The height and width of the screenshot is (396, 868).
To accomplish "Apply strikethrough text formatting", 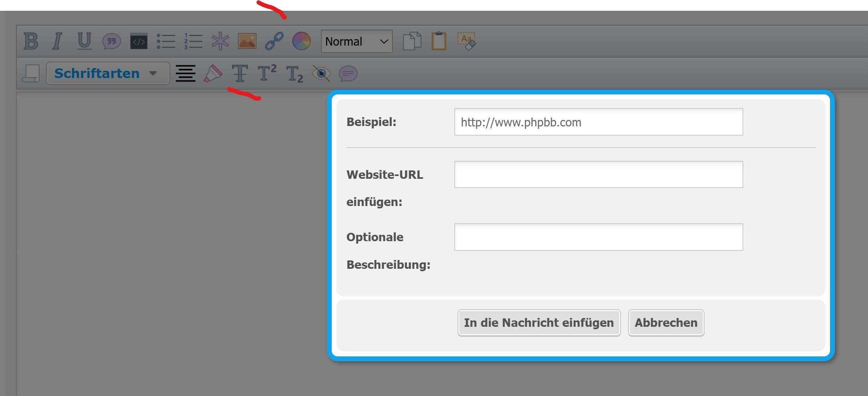I will pyautogui.click(x=240, y=74).
